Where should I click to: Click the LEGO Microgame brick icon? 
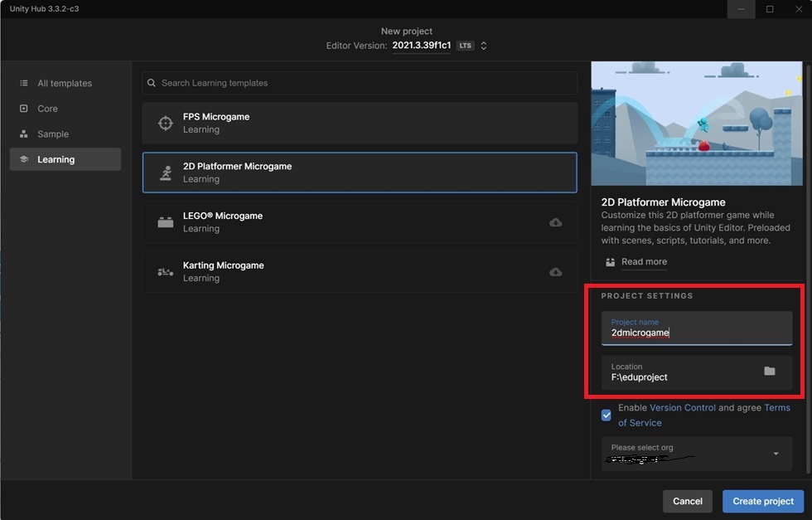[165, 222]
